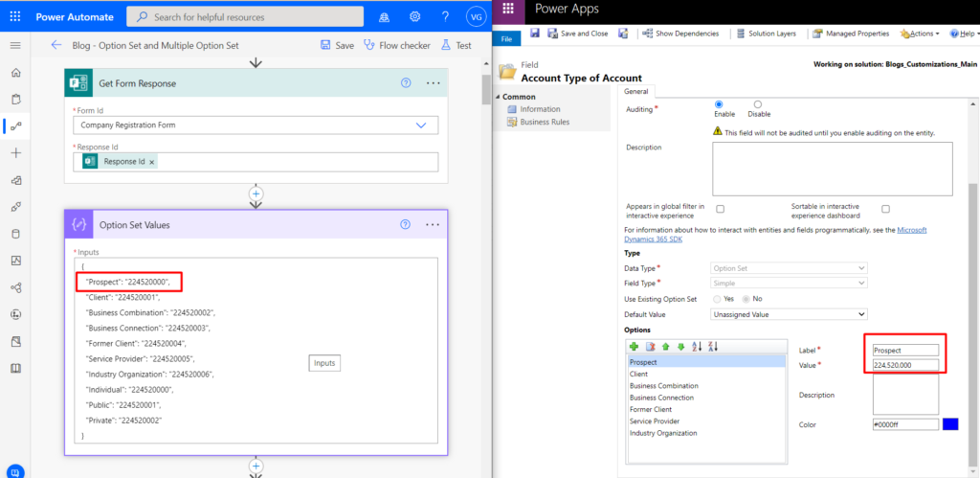Click Save and New icon in toolbar

pos(623,34)
